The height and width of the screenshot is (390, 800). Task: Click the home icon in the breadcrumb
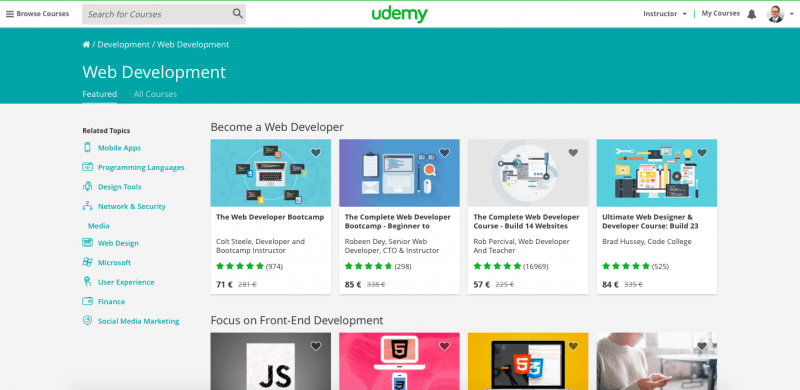pos(86,44)
